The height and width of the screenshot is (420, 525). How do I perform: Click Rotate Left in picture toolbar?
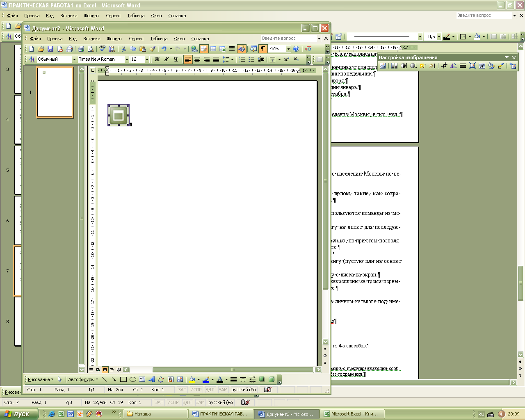453,66
